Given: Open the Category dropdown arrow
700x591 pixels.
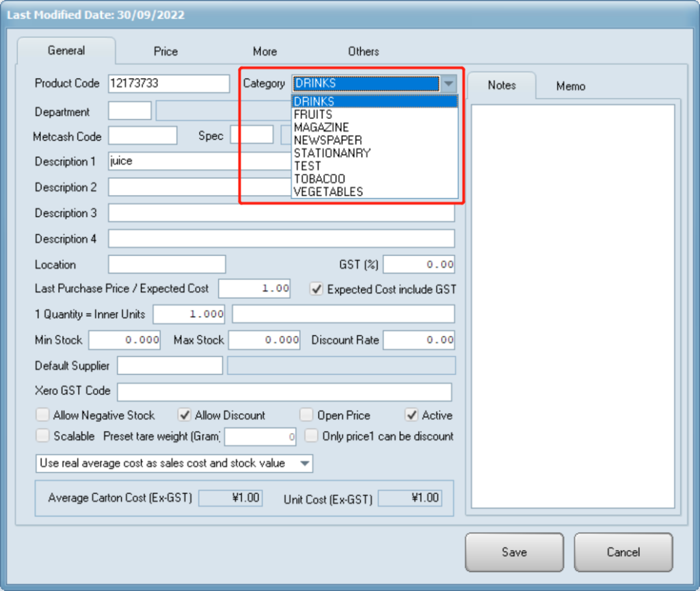Looking at the screenshot, I should click(x=448, y=83).
